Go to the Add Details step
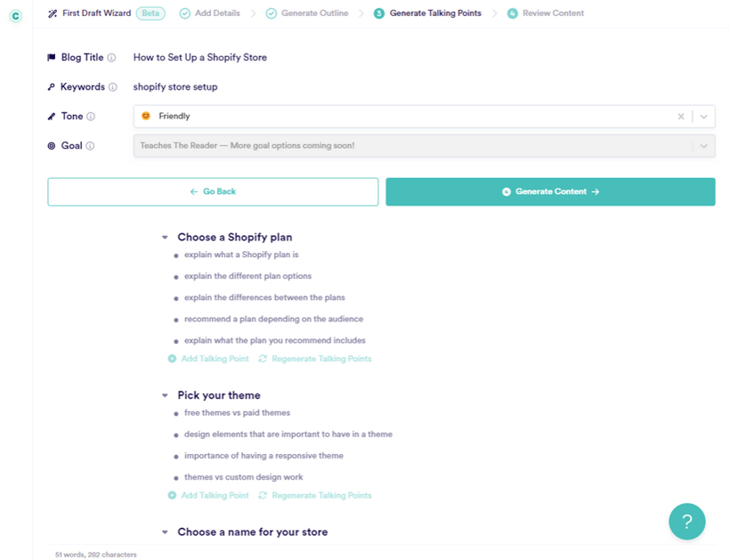The height and width of the screenshot is (560, 730). point(210,13)
